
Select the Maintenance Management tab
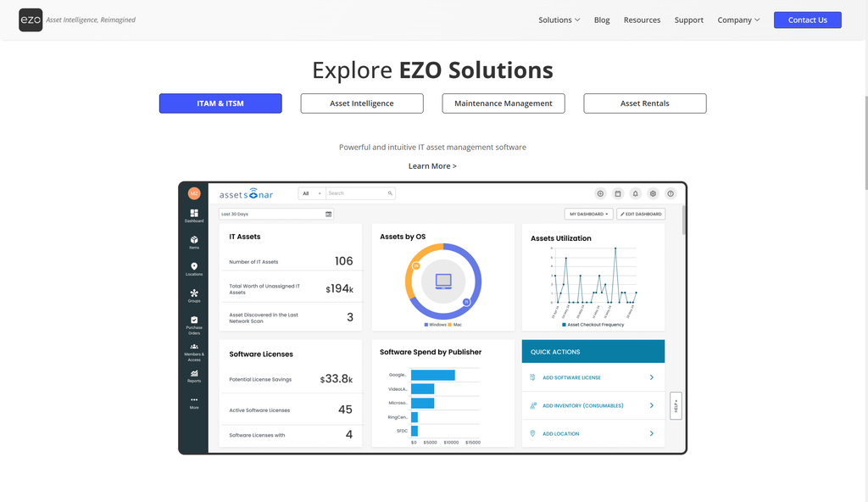pos(503,103)
